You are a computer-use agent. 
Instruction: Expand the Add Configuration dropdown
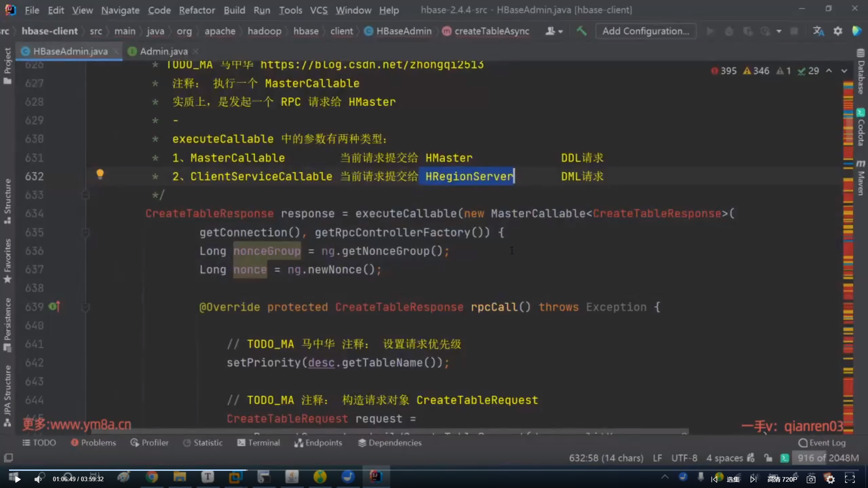646,31
